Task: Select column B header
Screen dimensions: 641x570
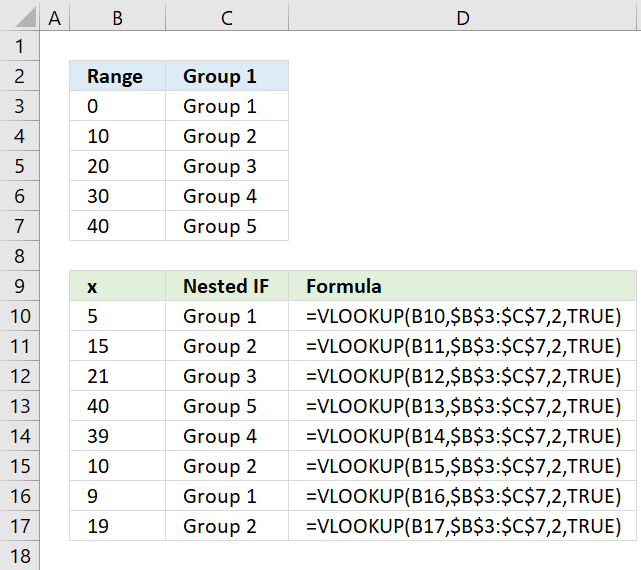Action: coord(118,16)
